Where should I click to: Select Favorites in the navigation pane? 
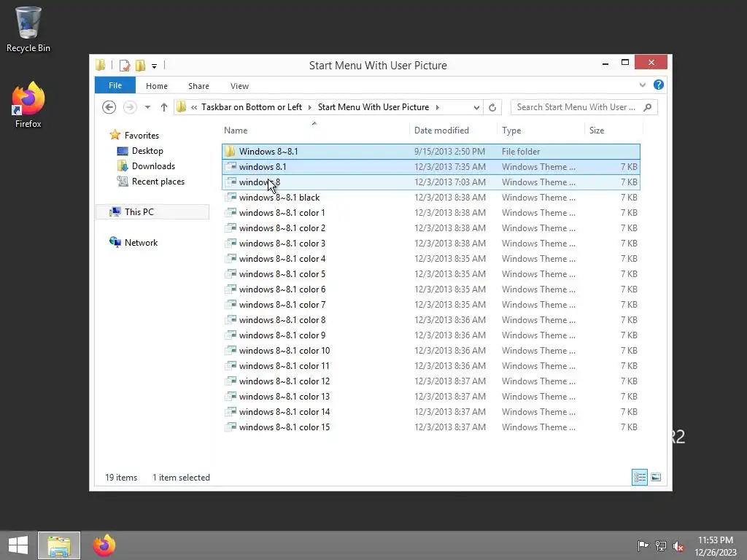tap(142, 136)
